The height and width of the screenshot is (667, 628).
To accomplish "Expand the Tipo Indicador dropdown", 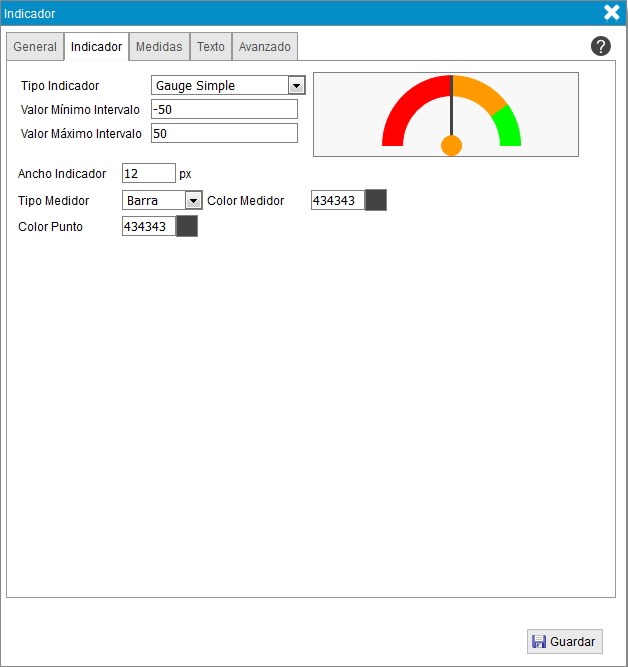I will coord(296,86).
